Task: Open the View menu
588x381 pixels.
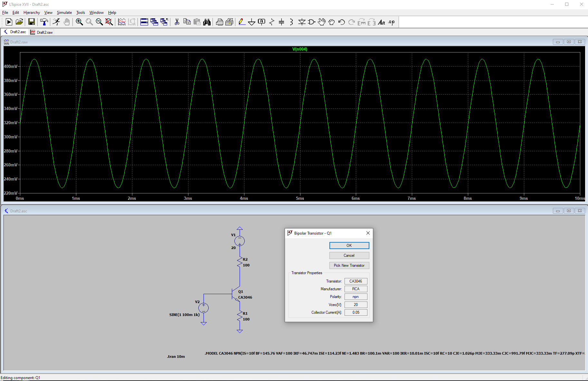Action: click(48, 13)
